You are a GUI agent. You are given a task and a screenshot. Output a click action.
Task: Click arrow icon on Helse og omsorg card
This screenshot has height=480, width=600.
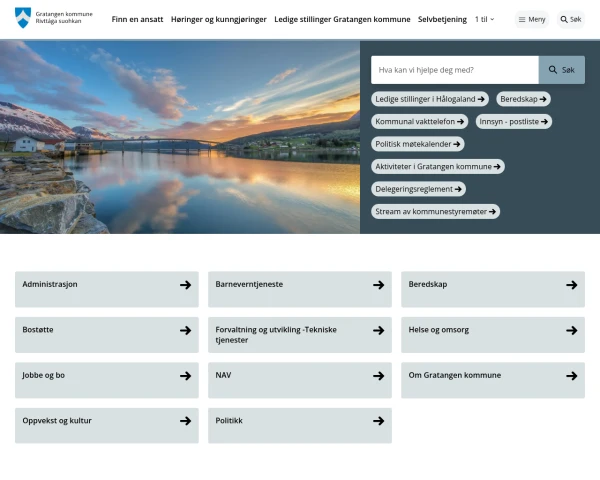click(571, 330)
